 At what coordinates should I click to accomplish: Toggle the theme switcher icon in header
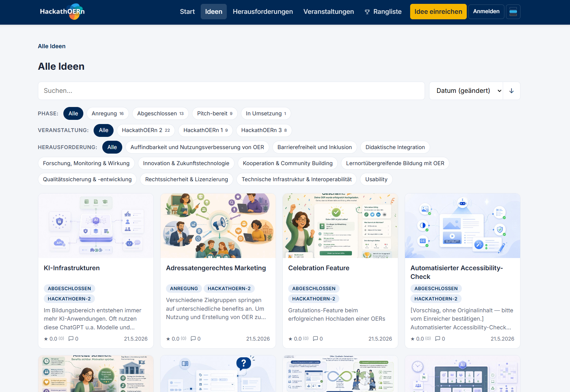pyautogui.click(x=513, y=12)
